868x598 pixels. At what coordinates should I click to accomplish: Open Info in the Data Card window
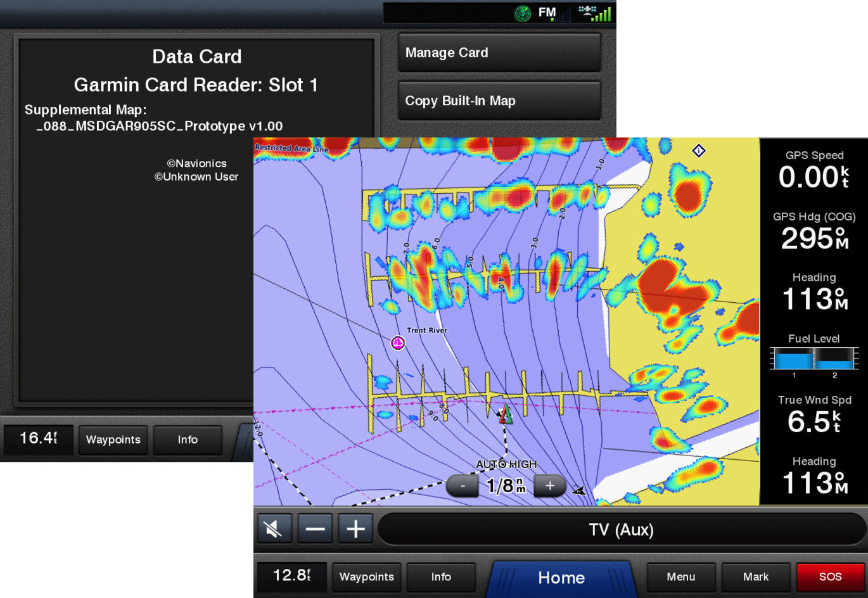pyautogui.click(x=188, y=440)
